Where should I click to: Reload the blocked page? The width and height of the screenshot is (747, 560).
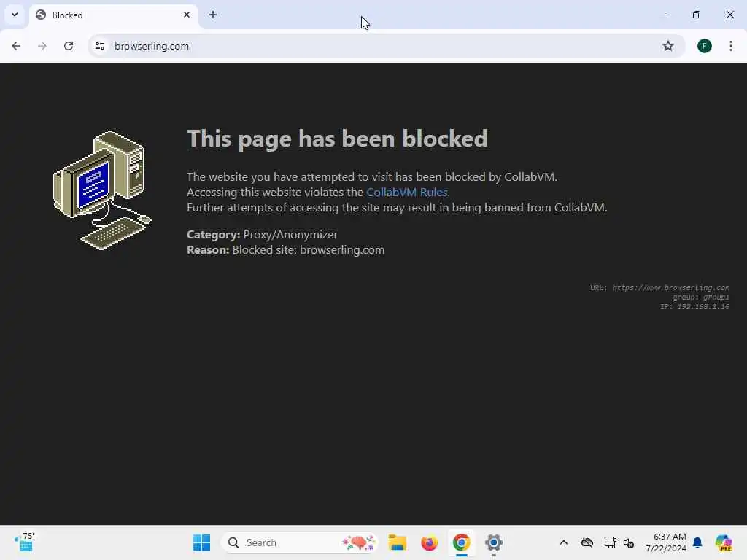point(69,46)
